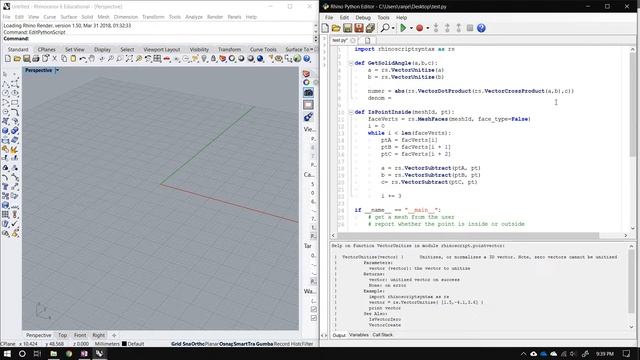Toggle Gumball in Rhino status bar
Viewport: 640px width, 360px height.
(264, 344)
